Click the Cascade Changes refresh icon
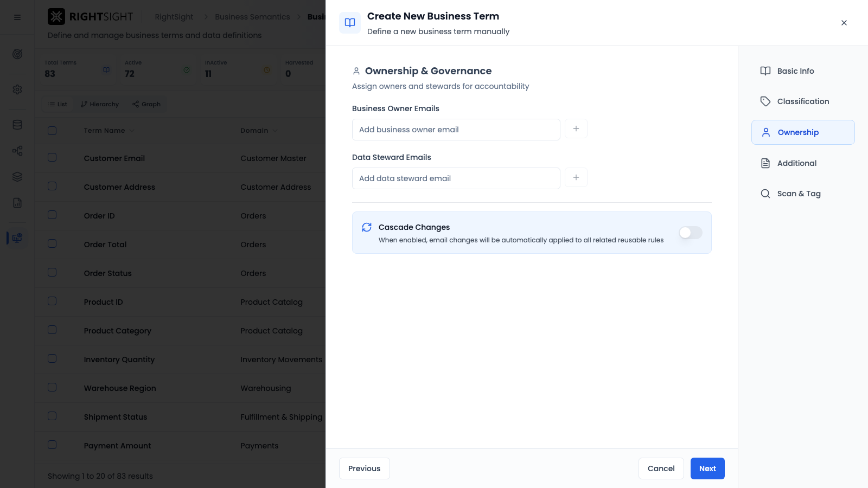 (367, 227)
